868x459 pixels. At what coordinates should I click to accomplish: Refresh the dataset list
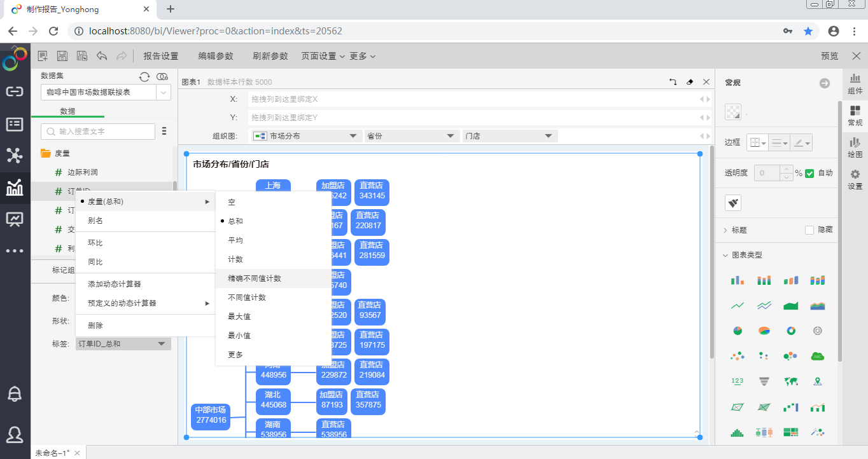pos(145,76)
